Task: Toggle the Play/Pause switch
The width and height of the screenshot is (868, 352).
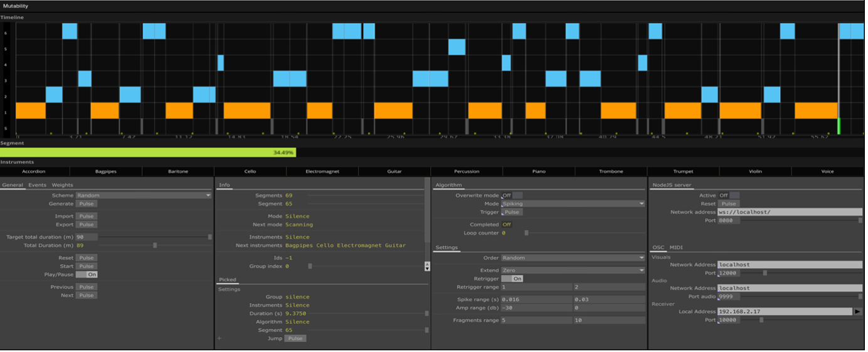Action: [x=87, y=274]
